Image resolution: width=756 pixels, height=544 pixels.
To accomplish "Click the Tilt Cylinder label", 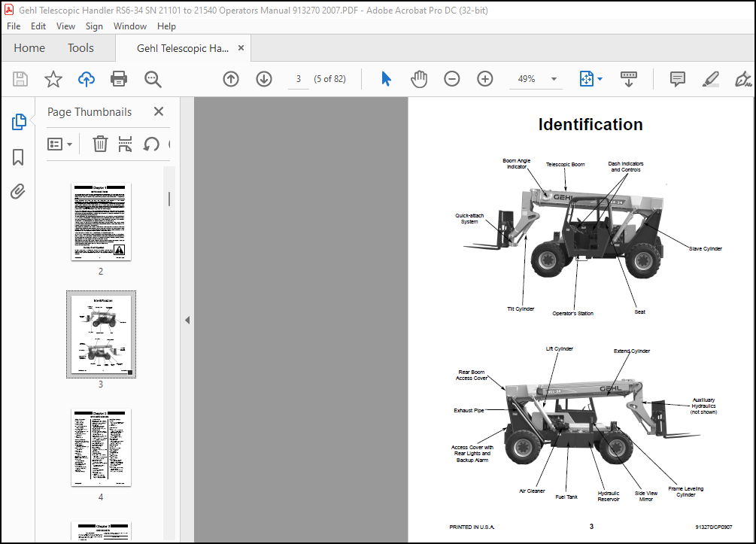I will click(521, 309).
